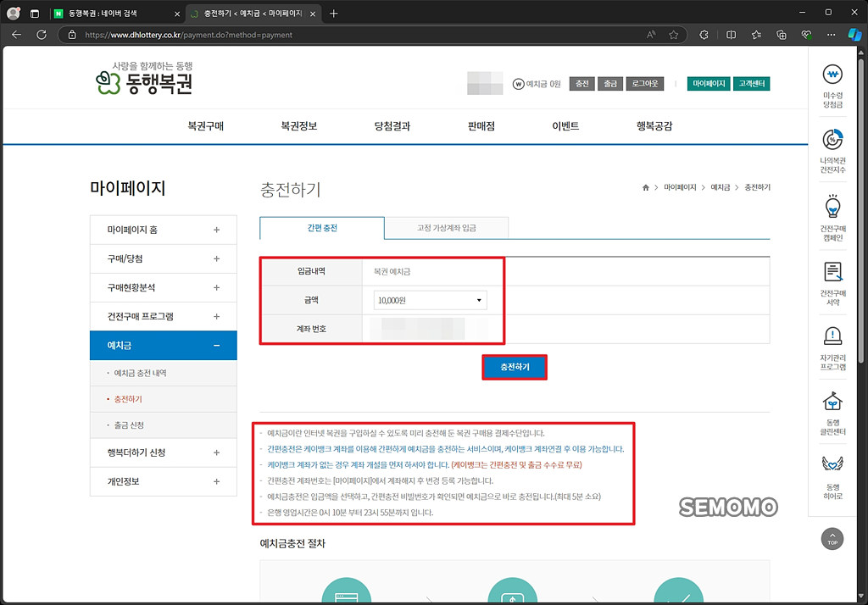
Task: Open 예치금 충전 내역 submenu link
Action: point(140,373)
